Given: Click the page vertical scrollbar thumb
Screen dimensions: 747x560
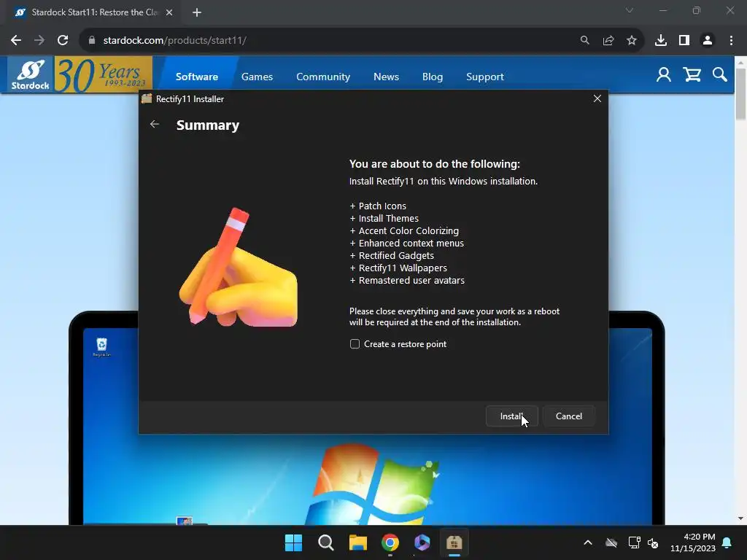Looking at the screenshot, I should (x=740, y=94).
